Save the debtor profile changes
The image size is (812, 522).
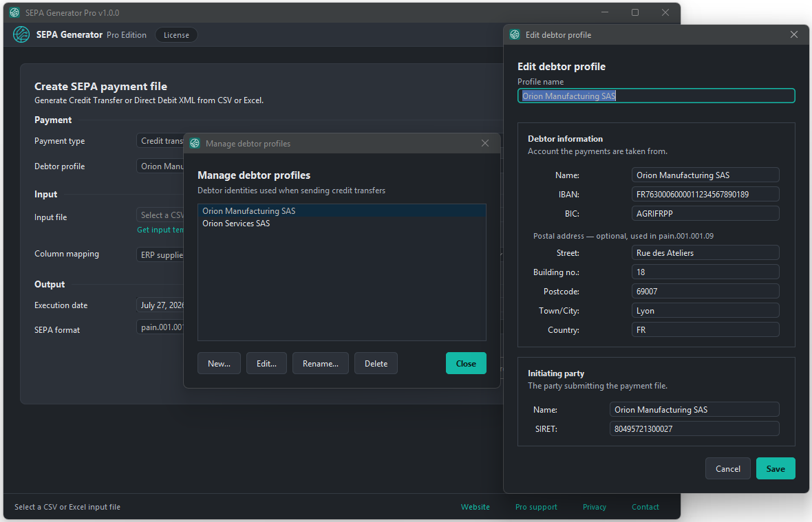pos(776,468)
